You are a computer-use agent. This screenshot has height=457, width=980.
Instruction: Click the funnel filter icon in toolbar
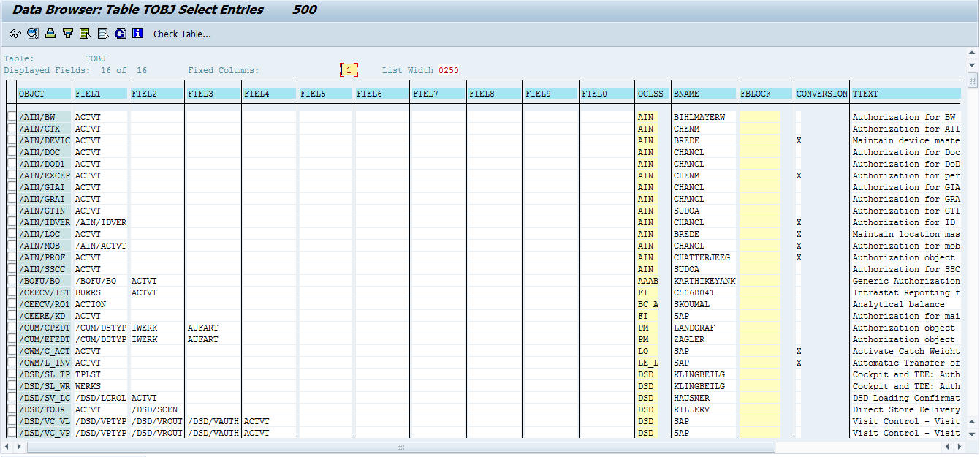[68, 34]
